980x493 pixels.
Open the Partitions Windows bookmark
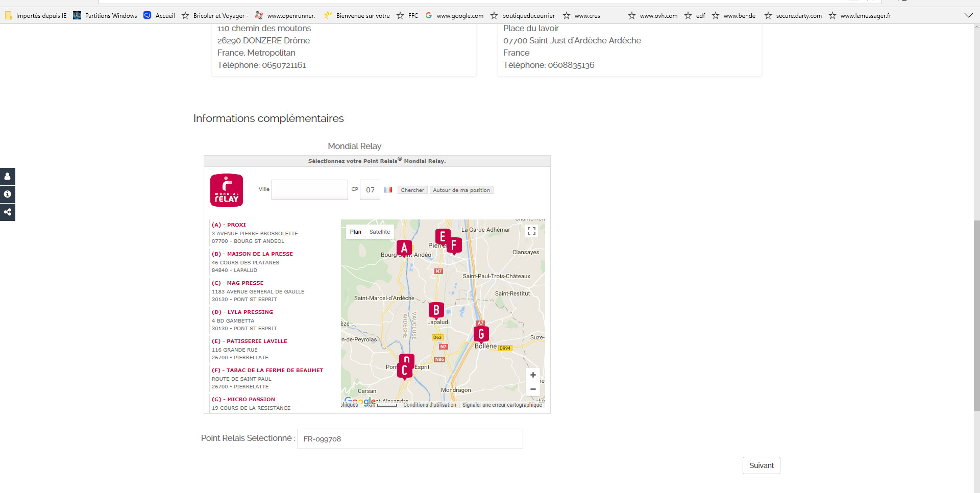105,16
